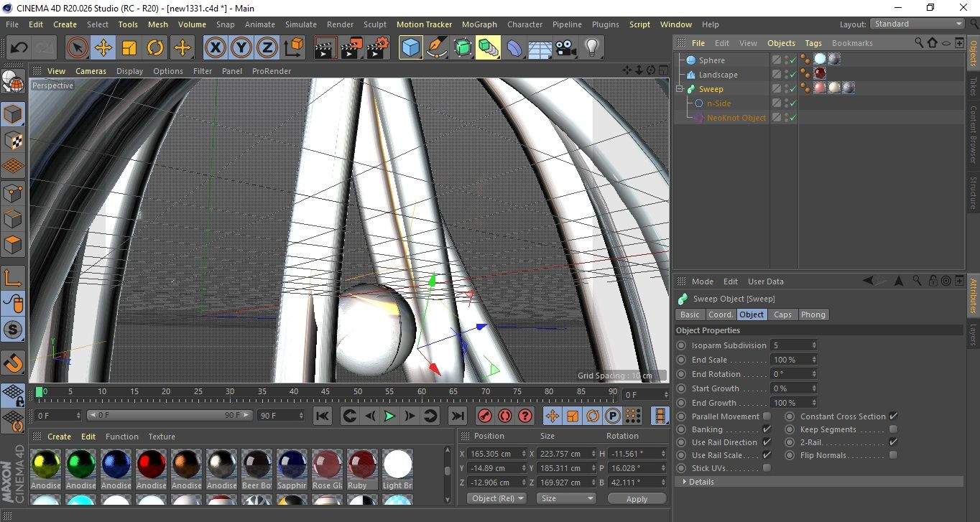Toggle Z axis lock

click(x=267, y=48)
